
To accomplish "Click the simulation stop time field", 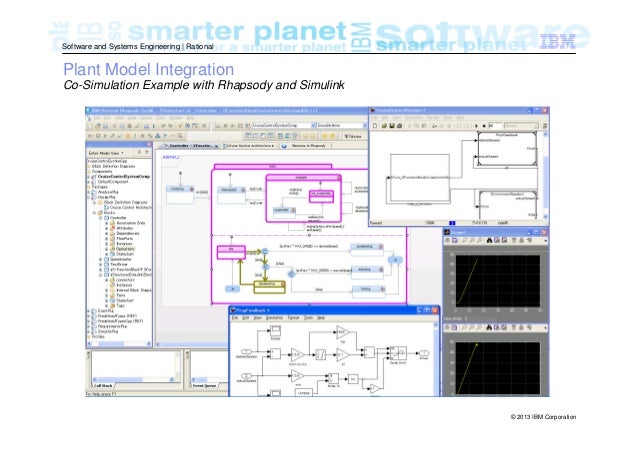I will click(494, 126).
